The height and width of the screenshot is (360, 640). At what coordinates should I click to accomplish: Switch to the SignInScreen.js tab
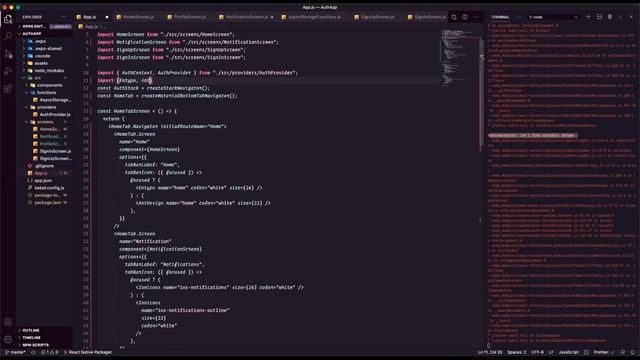pyautogui.click(x=427, y=17)
